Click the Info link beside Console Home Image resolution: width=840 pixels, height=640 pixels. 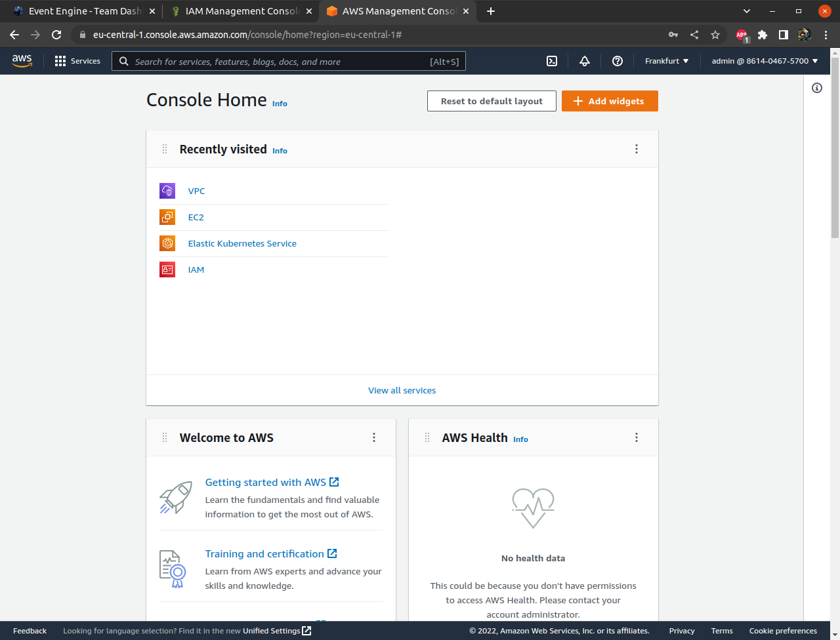280,104
